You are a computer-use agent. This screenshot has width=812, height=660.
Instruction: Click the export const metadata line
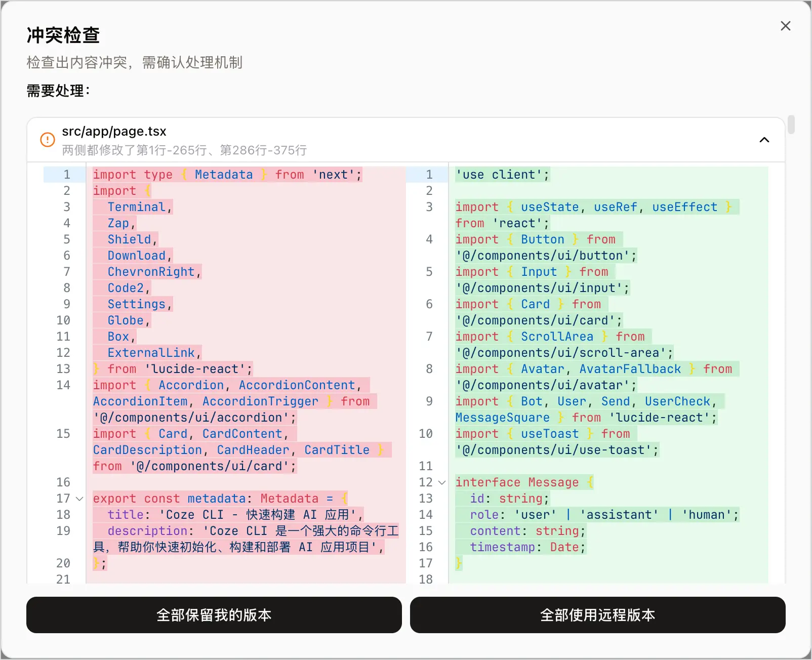pyautogui.click(x=220, y=499)
